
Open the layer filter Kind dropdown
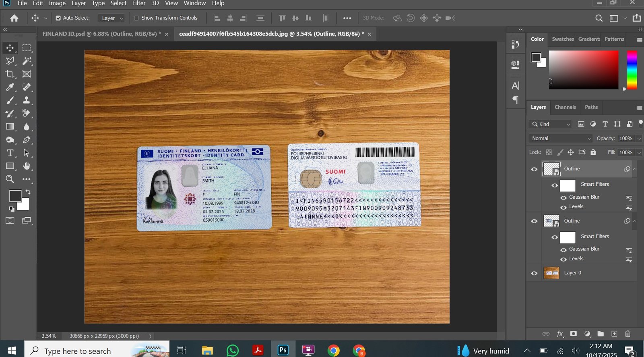tap(551, 124)
